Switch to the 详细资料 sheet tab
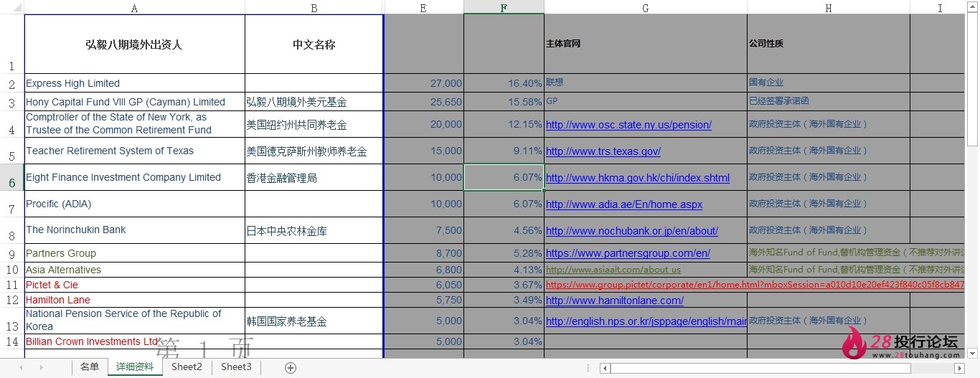Screen dimensions: 980x378 [x=135, y=367]
